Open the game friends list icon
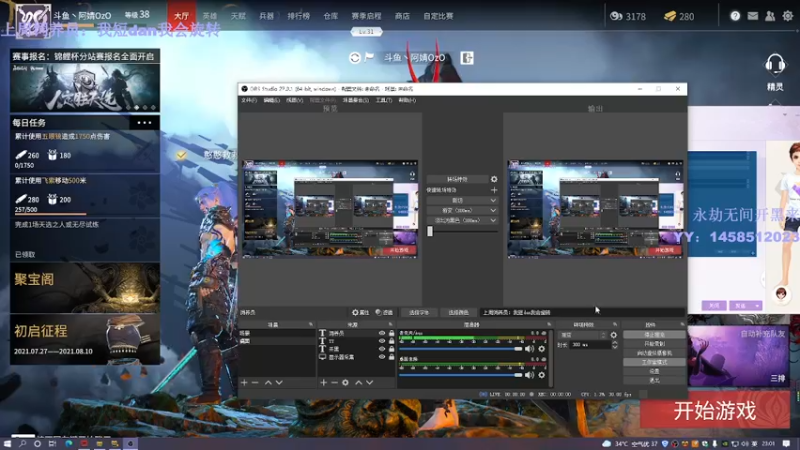 point(770,16)
